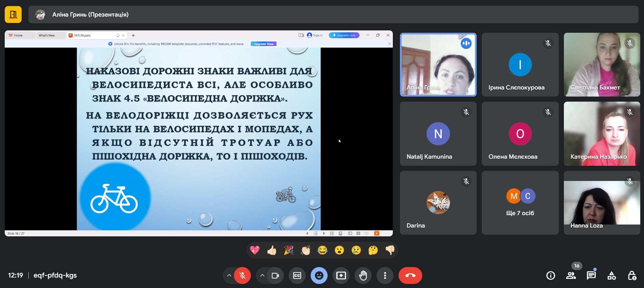Unmute the microphone
The height and width of the screenshot is (288, 644).
point(242,276)
